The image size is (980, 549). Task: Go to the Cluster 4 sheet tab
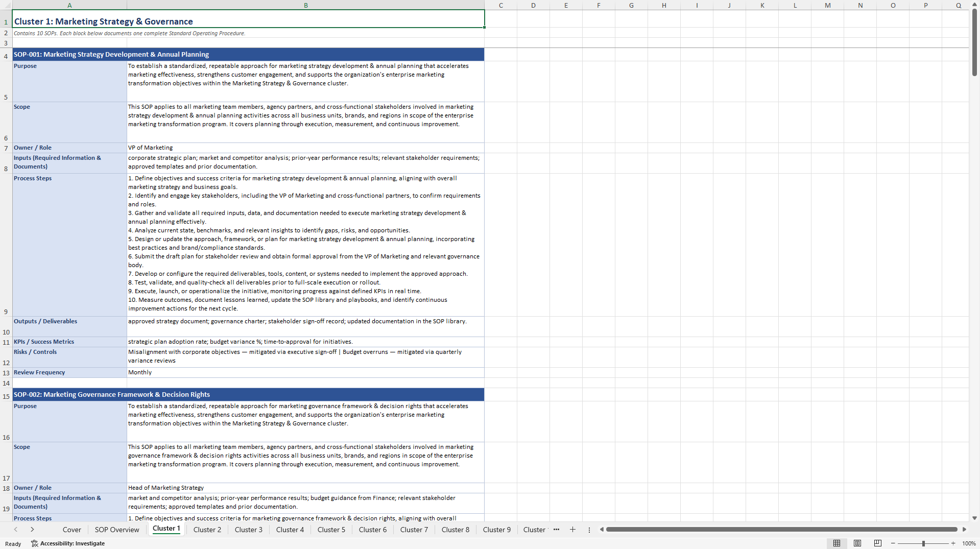[x=290, y=530]
